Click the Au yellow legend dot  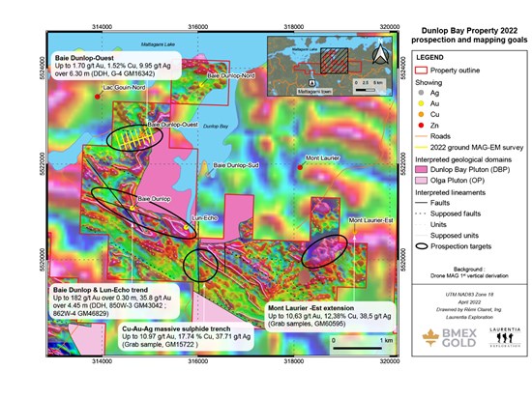tap(421, 103)
